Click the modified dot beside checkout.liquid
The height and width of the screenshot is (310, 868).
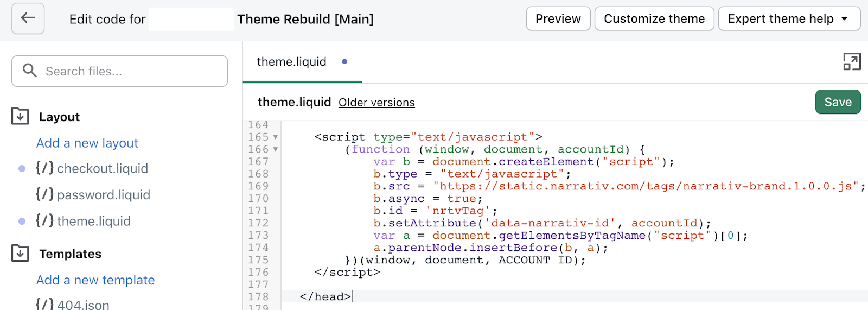tap(22, 168)
